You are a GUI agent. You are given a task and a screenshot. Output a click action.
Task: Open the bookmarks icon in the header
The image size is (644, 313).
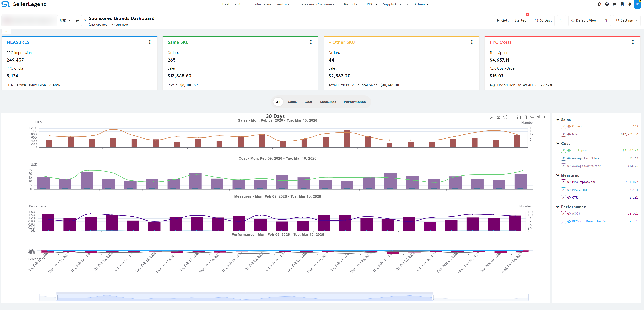[622, 4]
